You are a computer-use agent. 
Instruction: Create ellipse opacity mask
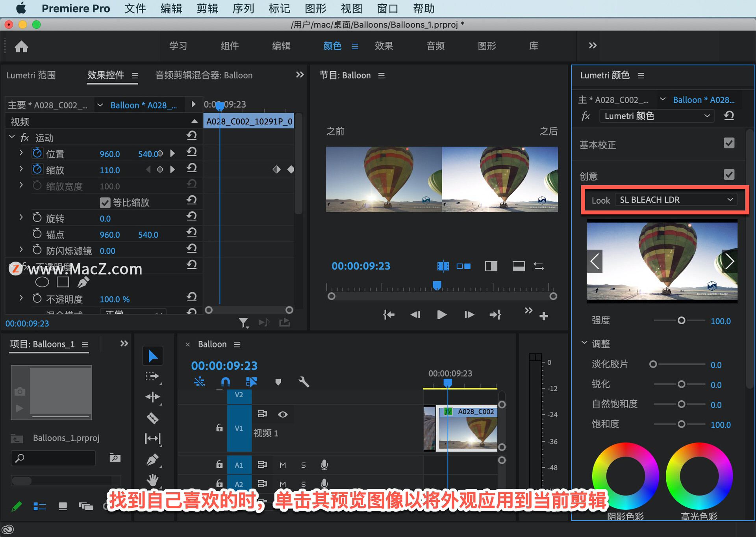coord(42,282)
